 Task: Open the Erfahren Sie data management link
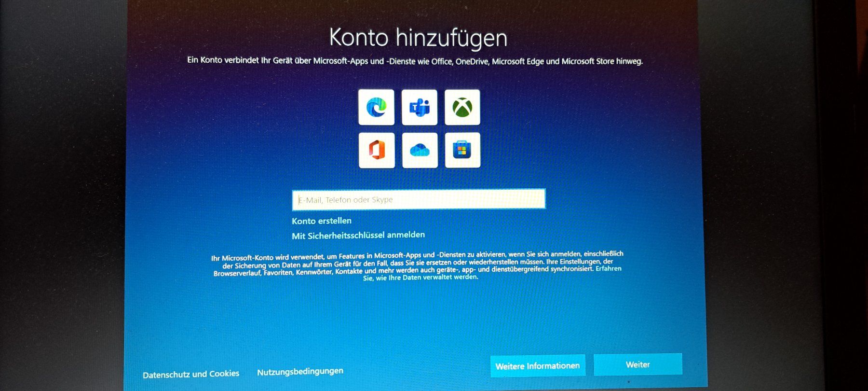tap(492, 273)
